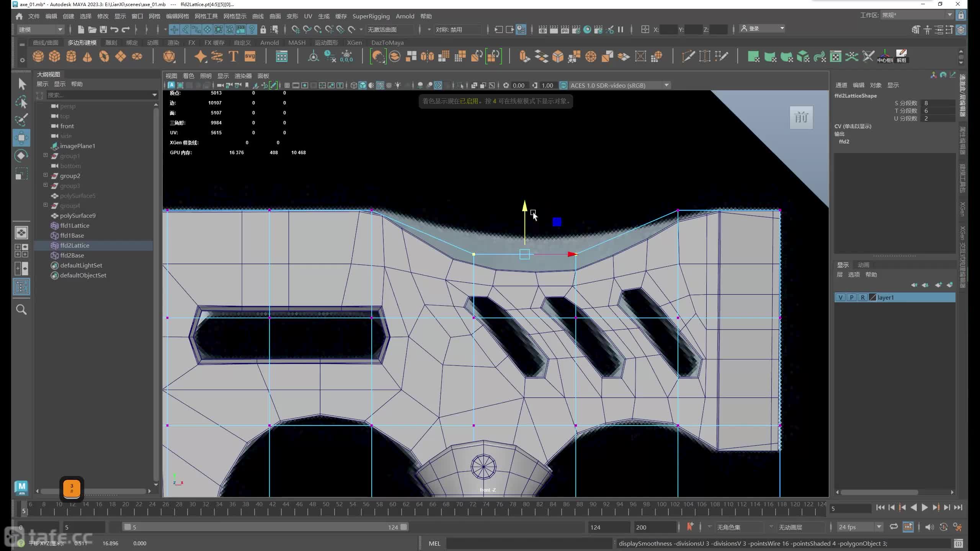
Task: Click the Maya logo icon bottom left
Action: pyautogui.click(x=21, y=487)
